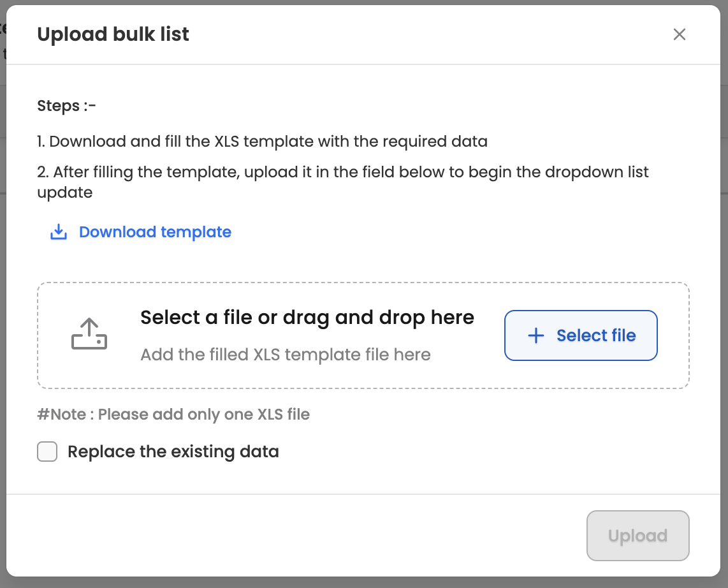Click the note about adding one XLS file
Image resolution: width=728 pixels, height=588 pixels.
[x=173, y=415]
